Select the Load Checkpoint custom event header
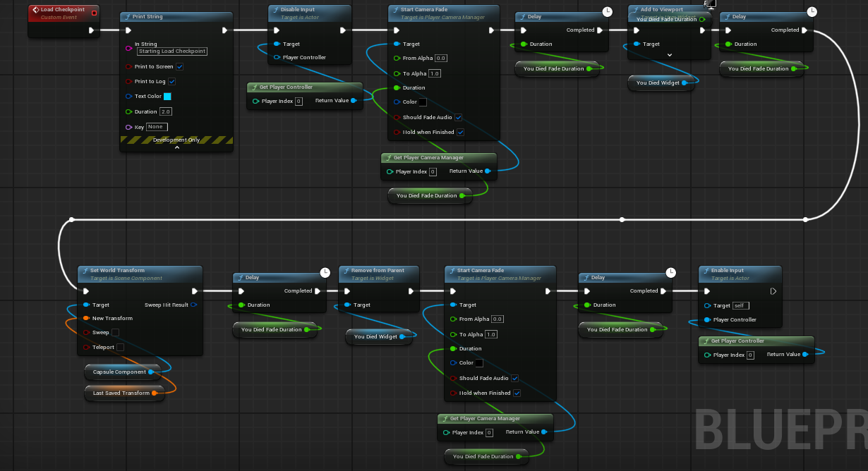 tap(64, 13)
